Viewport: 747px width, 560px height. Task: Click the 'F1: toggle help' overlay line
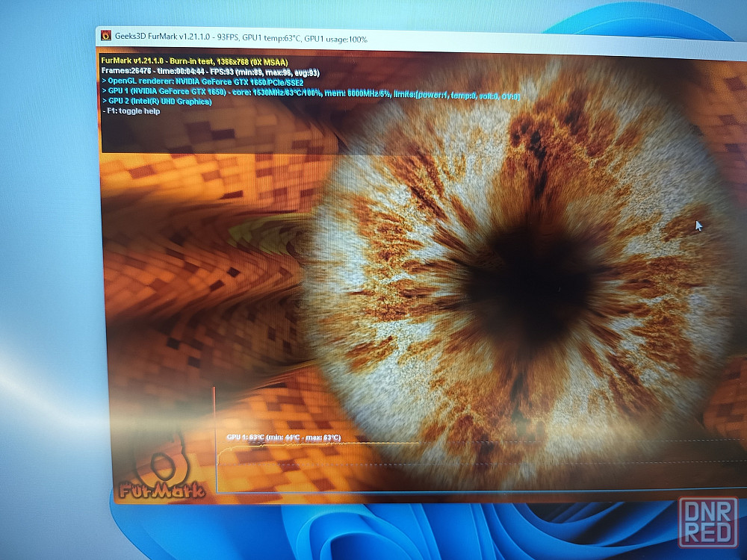point(131,111)
